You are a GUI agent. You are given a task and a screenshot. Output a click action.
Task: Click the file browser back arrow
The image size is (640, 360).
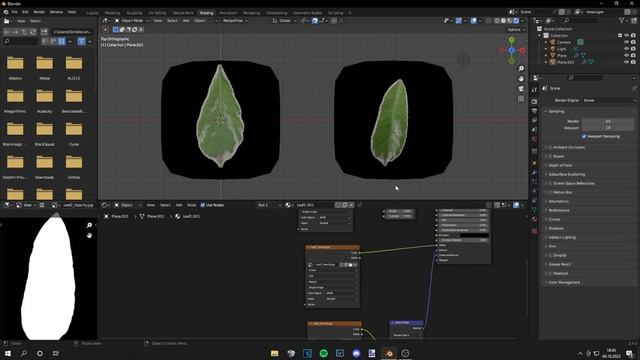(7, 31)
